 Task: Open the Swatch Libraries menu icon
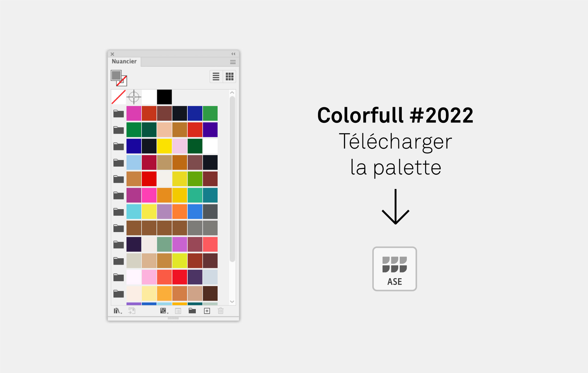[117, 311]
